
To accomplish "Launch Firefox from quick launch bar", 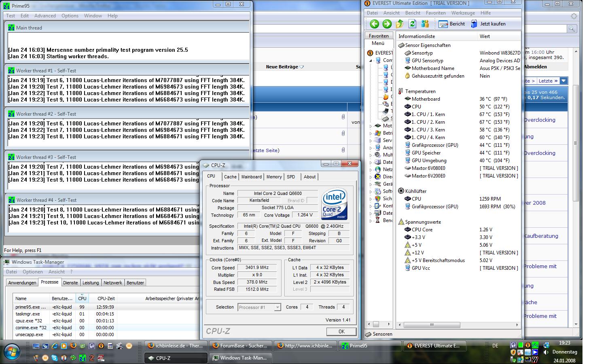I will tap(73, 346).
